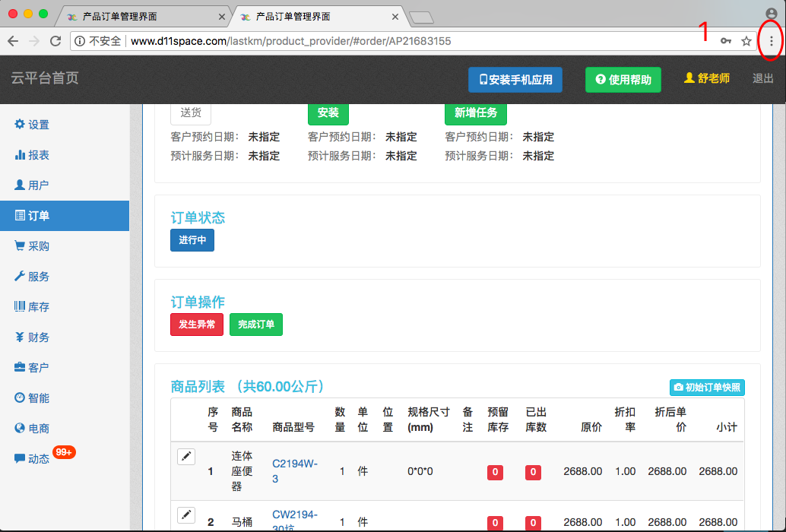Go forward in browser history
This screenshot has width=786, height=532.
tap(34, 41)
